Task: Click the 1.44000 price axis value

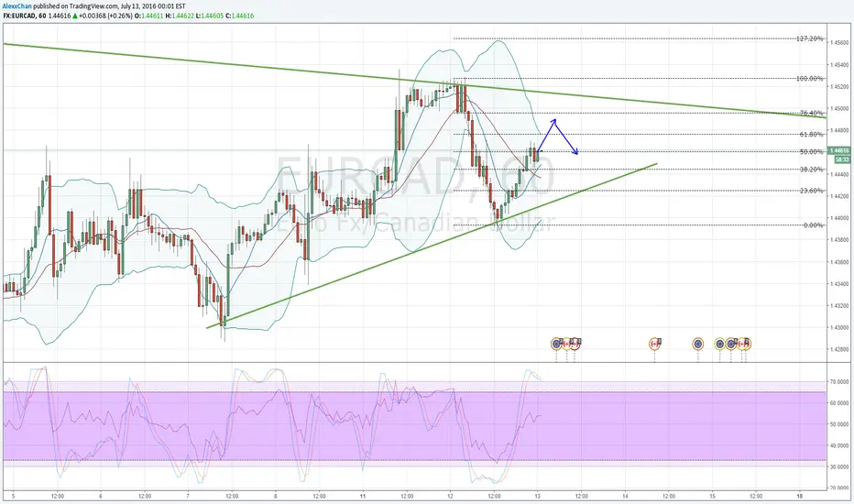Action: (840, 218)
